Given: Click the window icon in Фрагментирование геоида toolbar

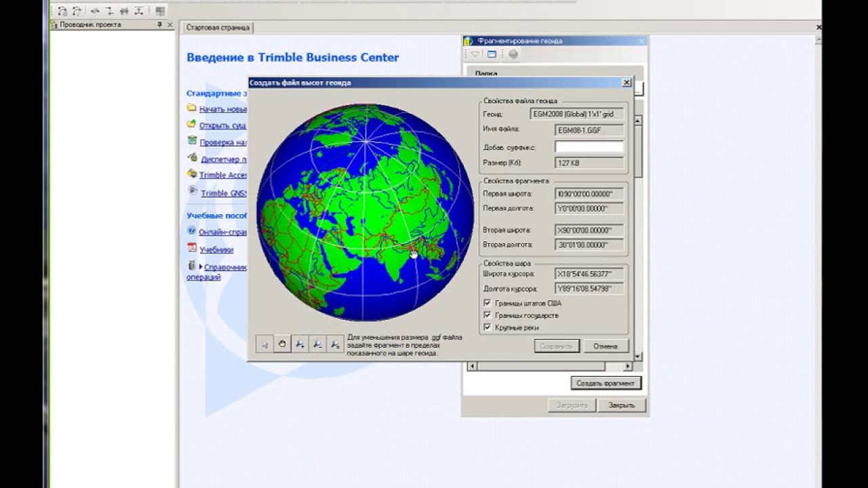Looking at the screenshot, I should (492, 54).
